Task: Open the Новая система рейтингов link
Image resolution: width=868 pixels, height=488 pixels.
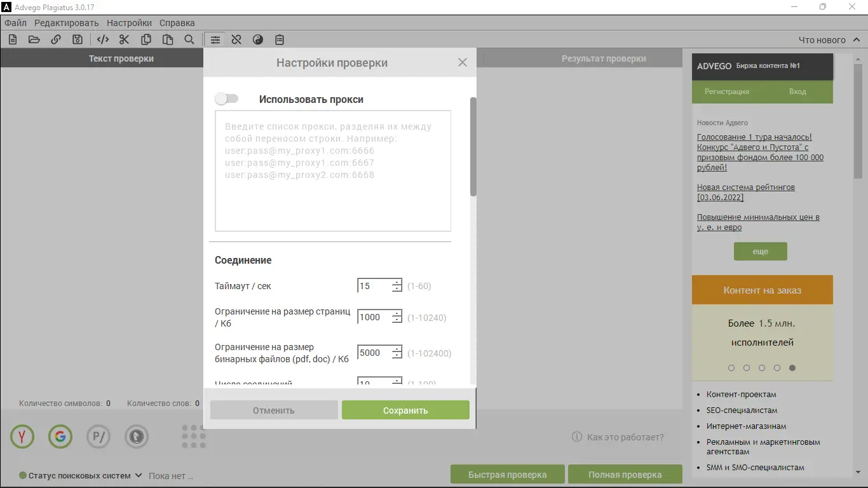Action: click(746, 192)
